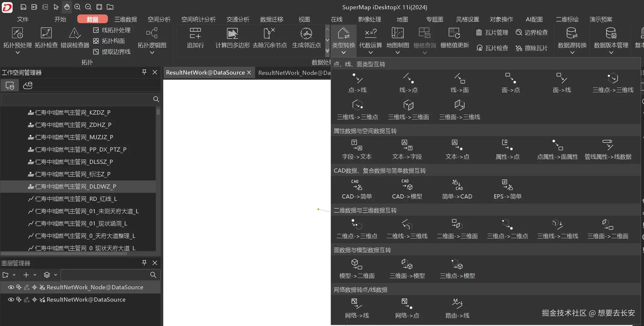This screenshot has width=644, height=326.
Task: Toggle selectable state of ResultNetWork@DataSource layer
Action: (x=19, y=300)
